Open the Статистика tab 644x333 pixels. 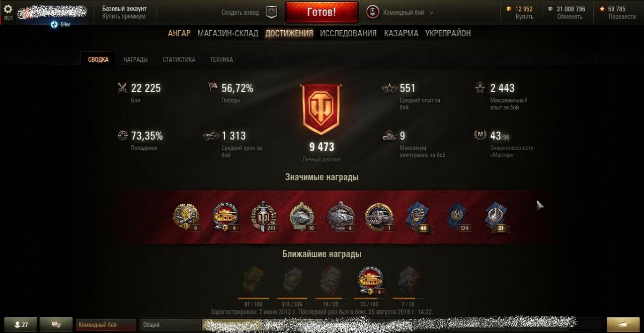179,59
